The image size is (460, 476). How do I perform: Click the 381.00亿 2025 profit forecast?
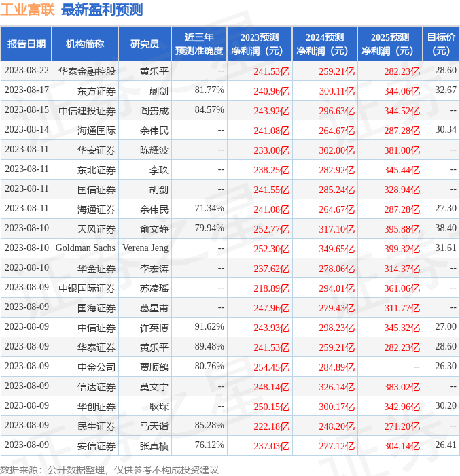point(402,150)
